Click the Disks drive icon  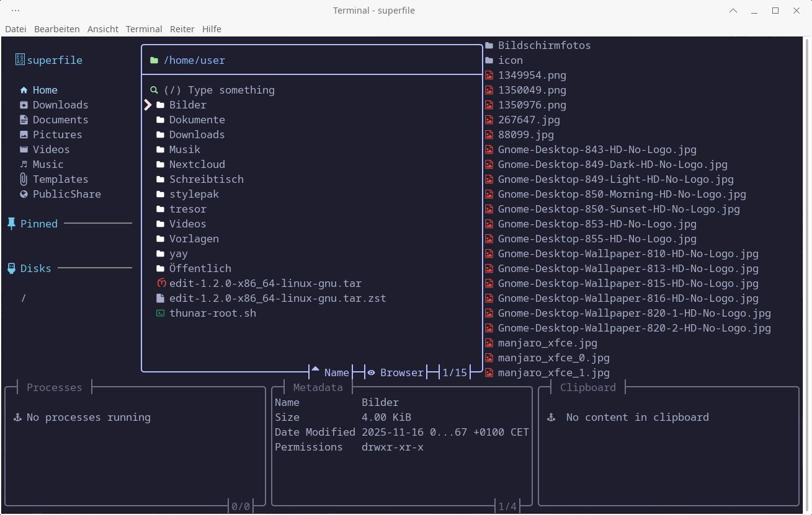click(x=11, y=268)
